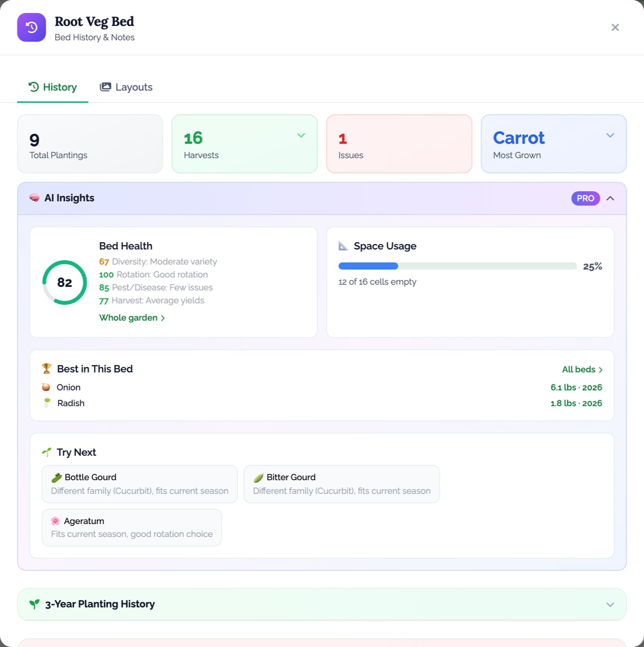
Task: Open the All beds link
Action: tap(582, 370)
